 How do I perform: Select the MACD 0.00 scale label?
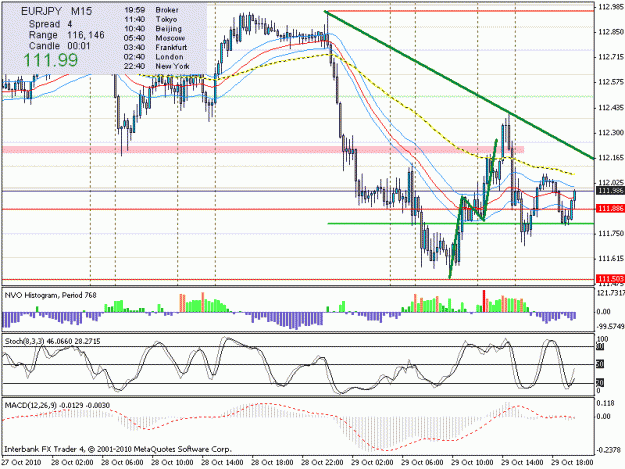pos(603,416)
